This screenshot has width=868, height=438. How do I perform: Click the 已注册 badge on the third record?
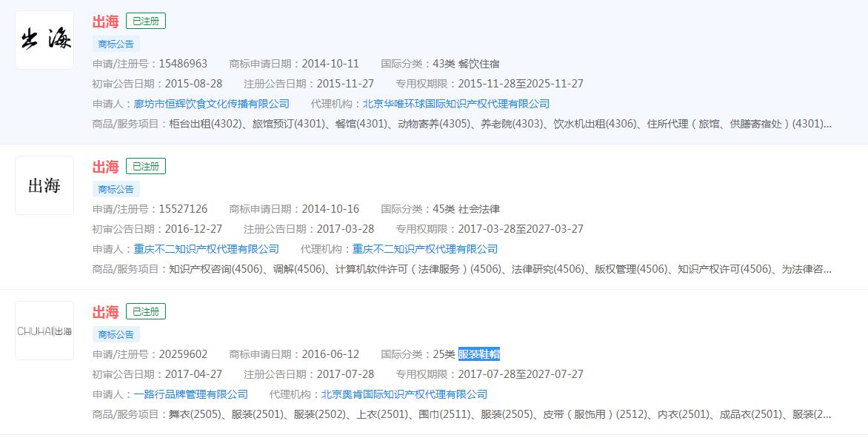tap(145, 312)
